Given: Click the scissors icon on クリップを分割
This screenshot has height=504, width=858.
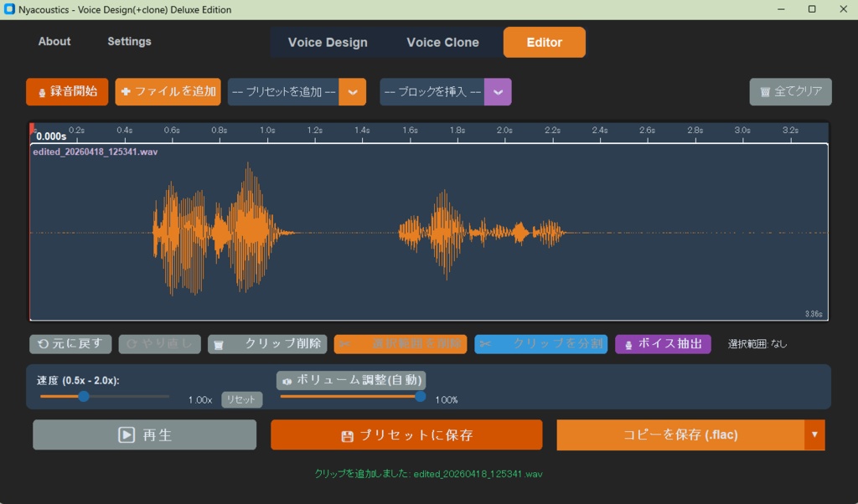Looking at the screenshot, I should tap(486, 344).
